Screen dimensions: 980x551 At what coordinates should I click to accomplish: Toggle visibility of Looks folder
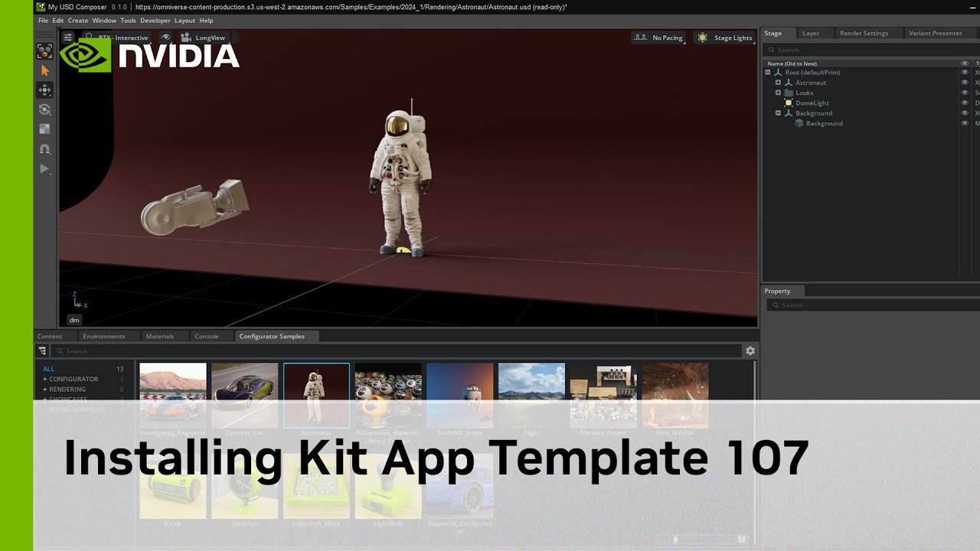965,93
